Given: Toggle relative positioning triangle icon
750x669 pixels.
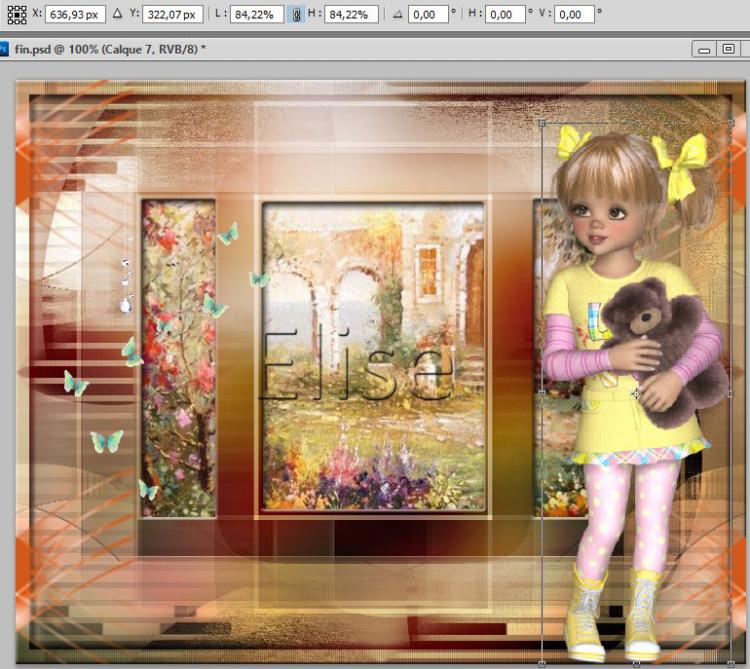Looking at the screenshot, I should [117, 15].
